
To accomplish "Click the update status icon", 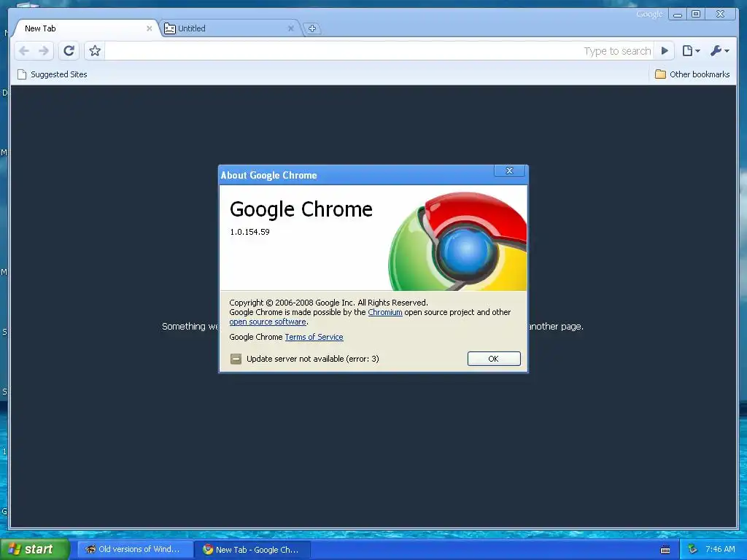I will click(236, 359).
